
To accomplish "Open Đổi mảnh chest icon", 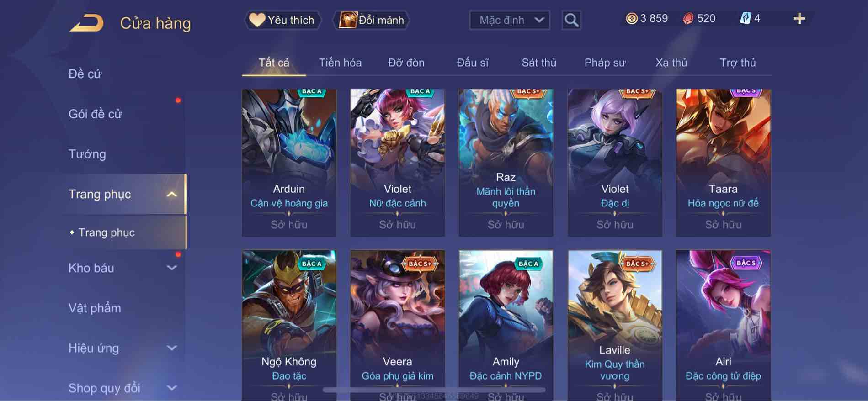I will coord(347,20).
